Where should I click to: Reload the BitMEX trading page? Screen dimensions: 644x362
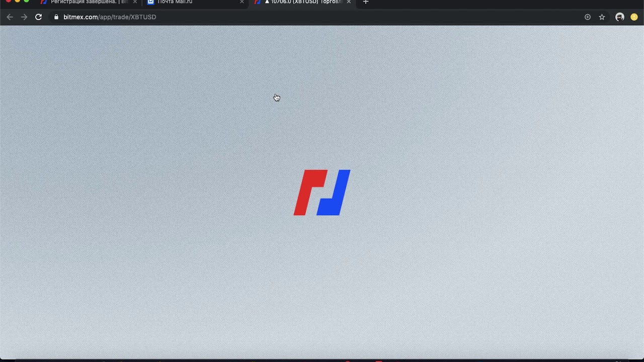click(38, 17)
